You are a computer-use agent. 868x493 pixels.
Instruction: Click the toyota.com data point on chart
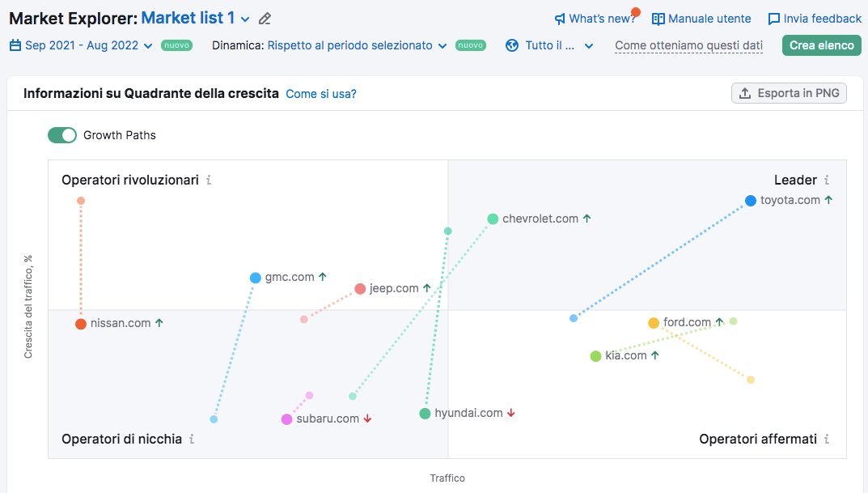(x=751, y=201)
